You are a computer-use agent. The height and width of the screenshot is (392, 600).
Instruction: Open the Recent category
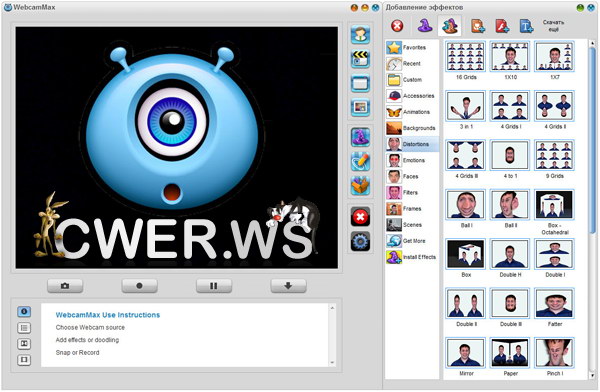click(x=412, y=64)
